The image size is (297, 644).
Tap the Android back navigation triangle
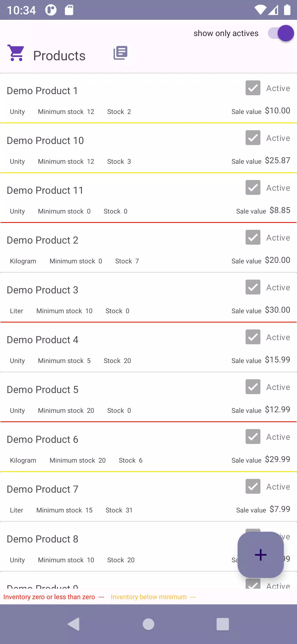click(x=74, y=624)
